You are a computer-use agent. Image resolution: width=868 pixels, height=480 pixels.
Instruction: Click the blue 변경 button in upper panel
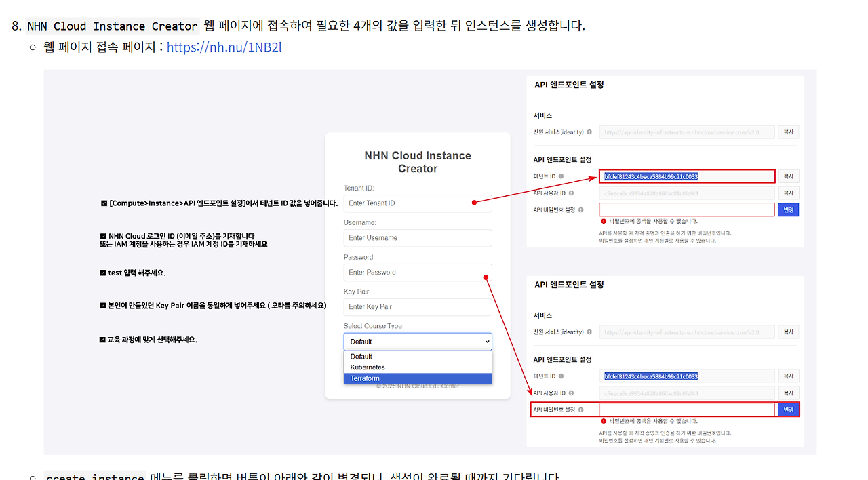pos(789,210)
